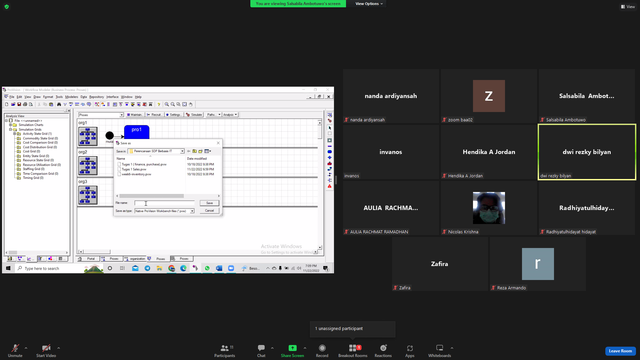
Task: Click the green encryption shield icon
Action: point(7,7)
